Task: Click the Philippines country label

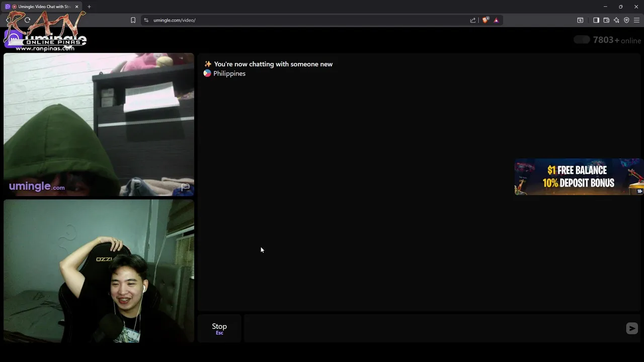Action: coord(229,73)
